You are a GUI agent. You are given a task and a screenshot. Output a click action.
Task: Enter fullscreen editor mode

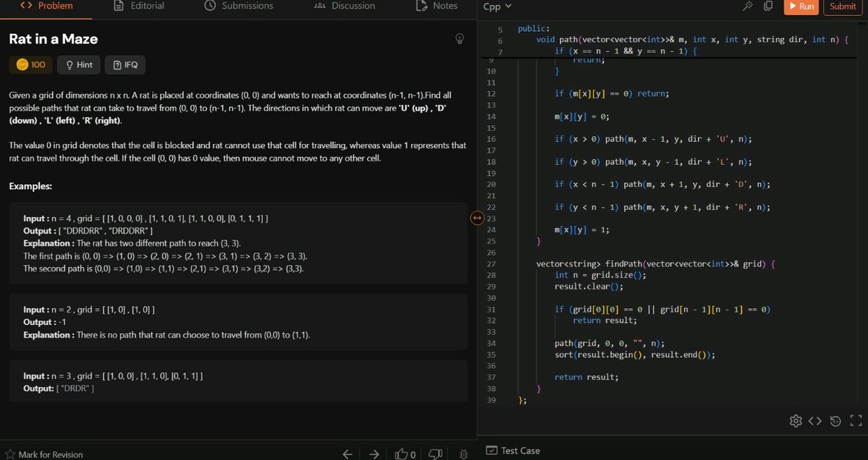[855, 420]
